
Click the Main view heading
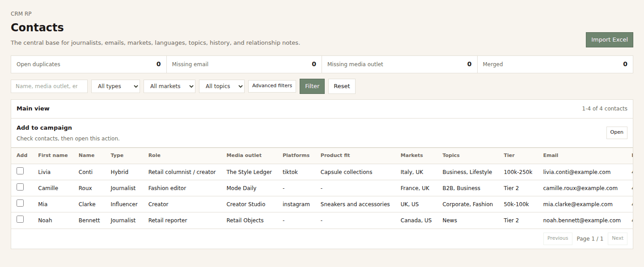[x=33, y=109]
